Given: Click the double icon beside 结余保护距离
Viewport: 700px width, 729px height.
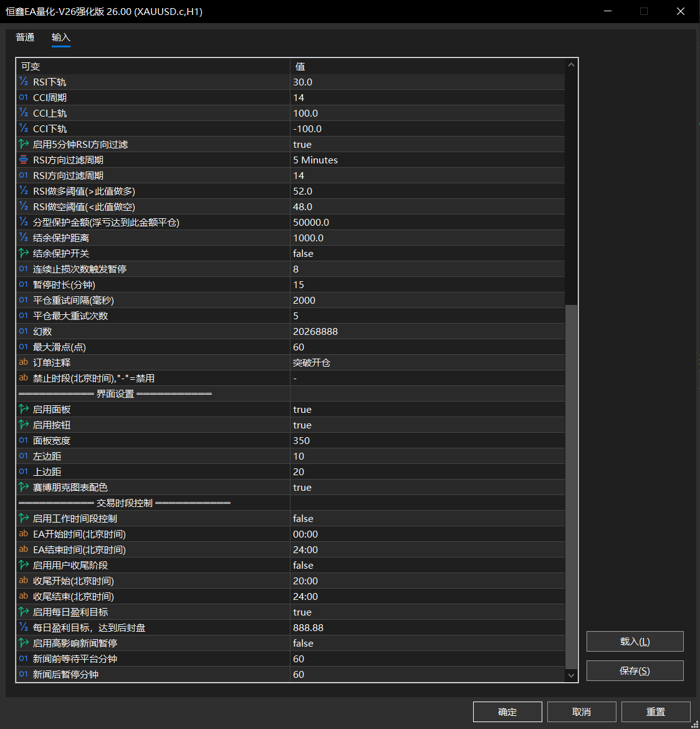Looking at the screenshot, I should (24, 238).
